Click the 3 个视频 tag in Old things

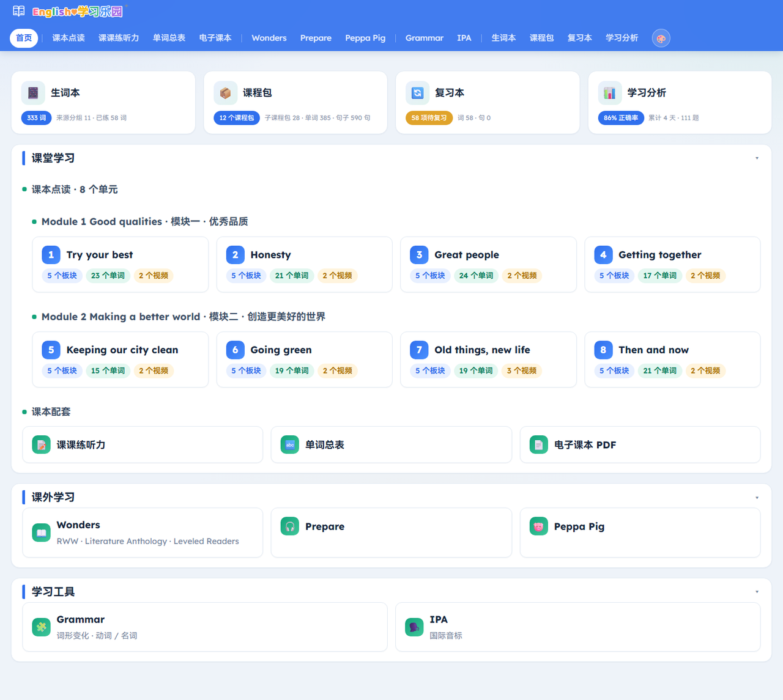522,370
